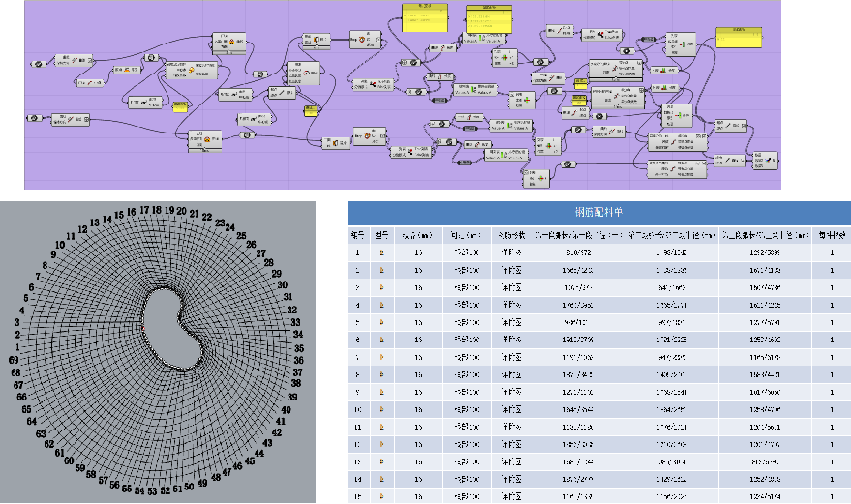Select the final output component at the canvas's right end

click(765, 161)
